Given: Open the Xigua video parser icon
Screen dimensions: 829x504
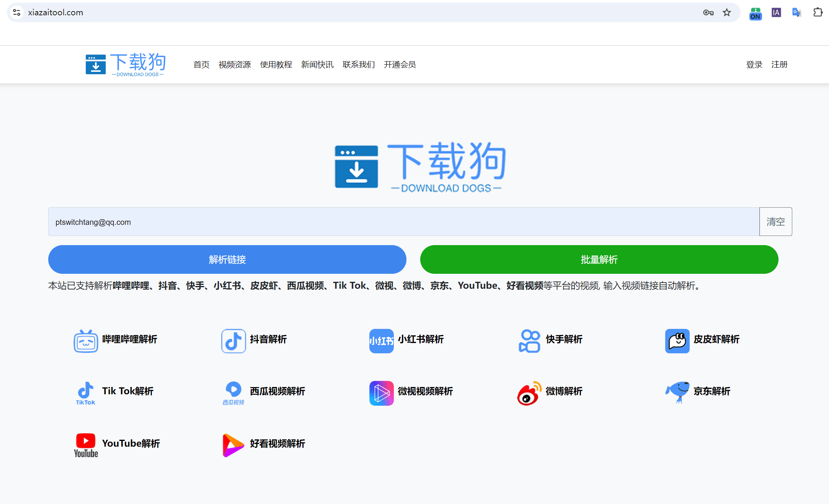Looking at the screenshot, I should click(233, 393).
